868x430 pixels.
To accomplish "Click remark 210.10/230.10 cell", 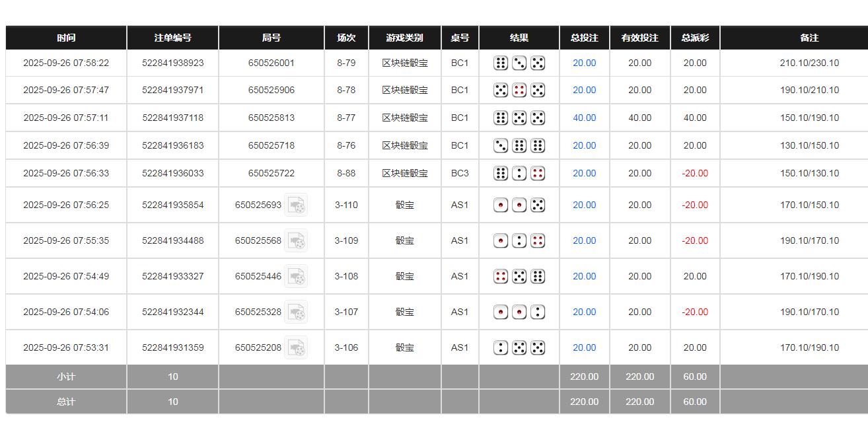I will coord(809,63).
